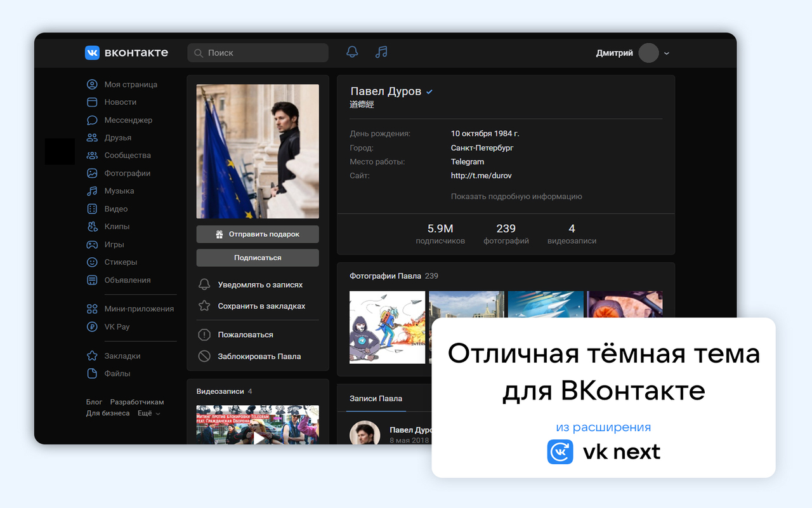Click the block circle icon
Screen dimensions: 812x508
[204, 356]
